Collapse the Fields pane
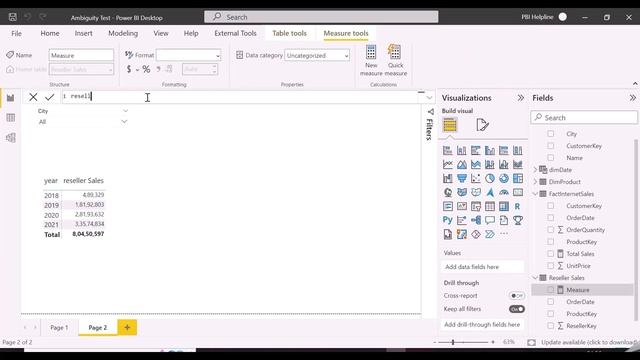Image resolution: width=640 pixels, height=360 pixels. click(x=632, y=98)
